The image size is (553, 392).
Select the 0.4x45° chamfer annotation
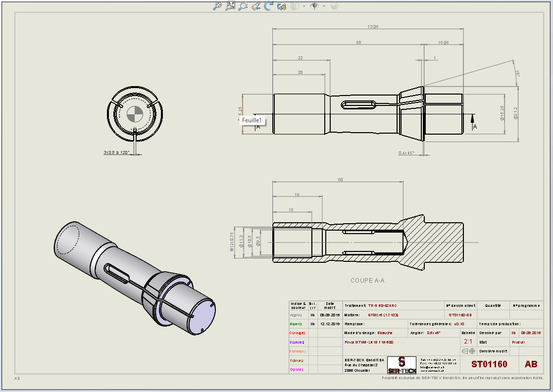pos(406,153)
